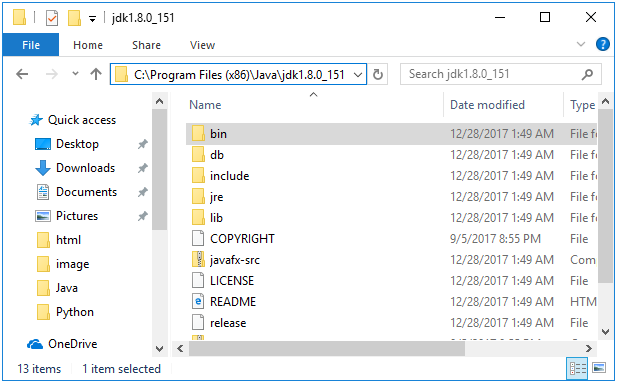Expand the address bar history dropdown
The image size is (618, 383).
[x=358, y=74]
